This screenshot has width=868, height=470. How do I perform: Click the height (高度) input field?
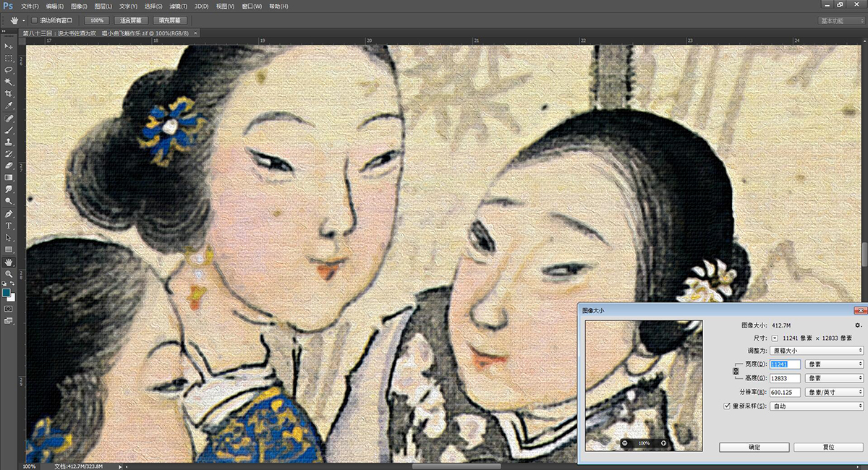click(x=785, y=378)
